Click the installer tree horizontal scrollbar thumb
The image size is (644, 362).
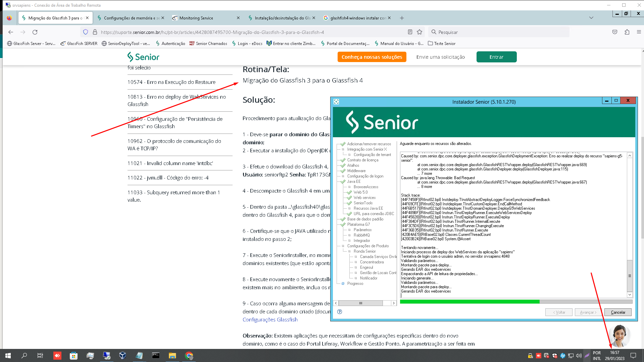coord(361,303)
